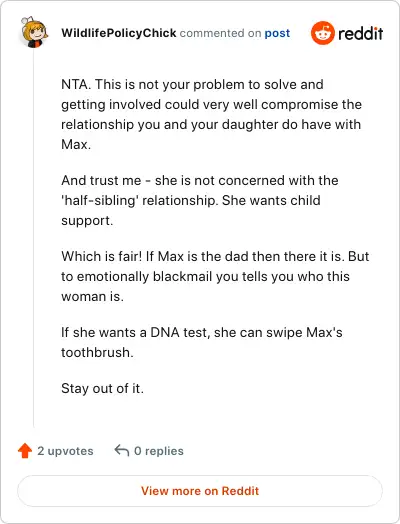This screenshot has height=524, width=400.
Task: Click the reddit wordmark text logo
Action: [361, 33]
